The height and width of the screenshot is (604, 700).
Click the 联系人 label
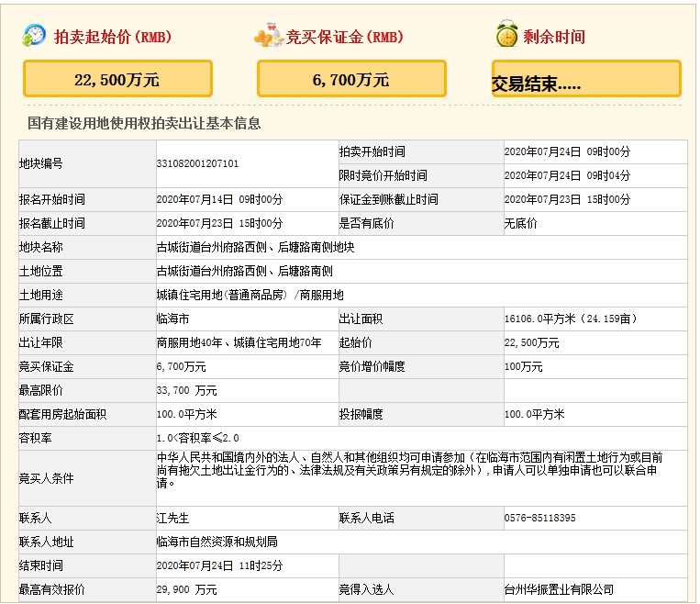point(35,519)
